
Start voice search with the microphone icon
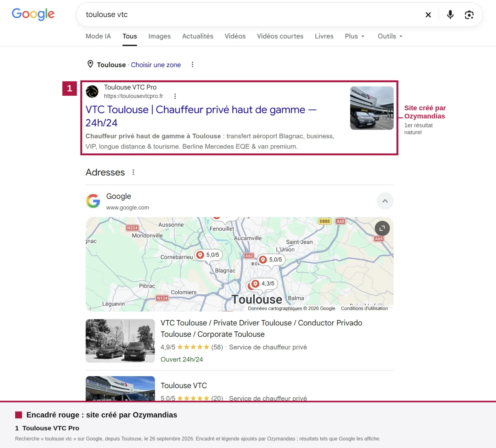pyautogui.click(x=450, y=15)
